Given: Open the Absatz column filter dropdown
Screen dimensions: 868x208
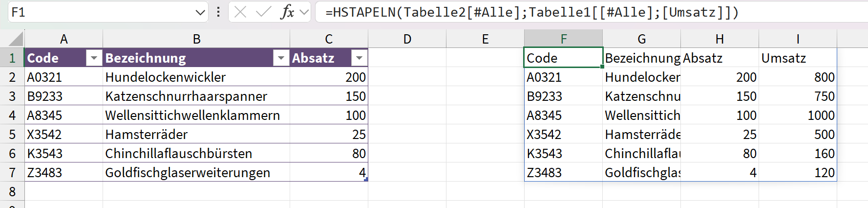Looking at the screenshot, I should tap(359, 58).
